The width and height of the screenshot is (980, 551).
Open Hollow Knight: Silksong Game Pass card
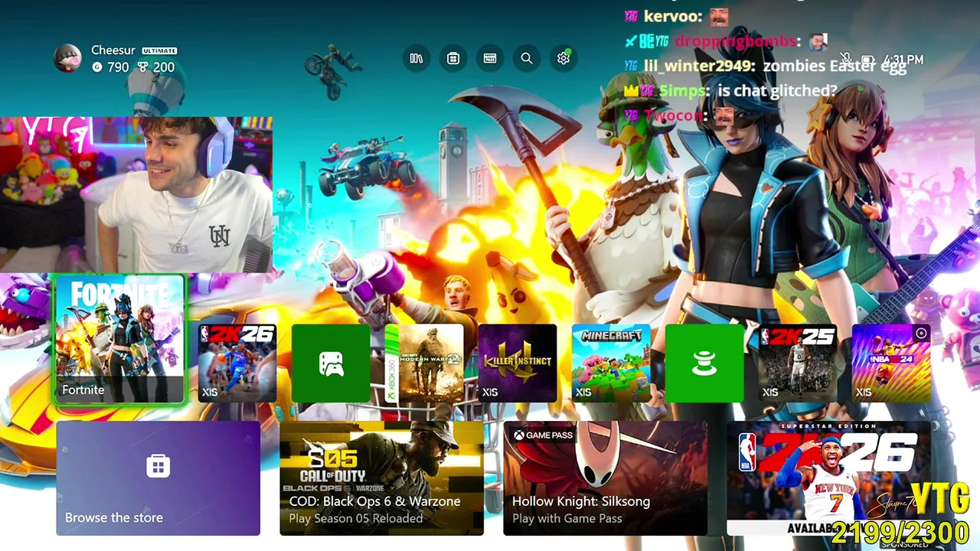(x=605, y=478)
